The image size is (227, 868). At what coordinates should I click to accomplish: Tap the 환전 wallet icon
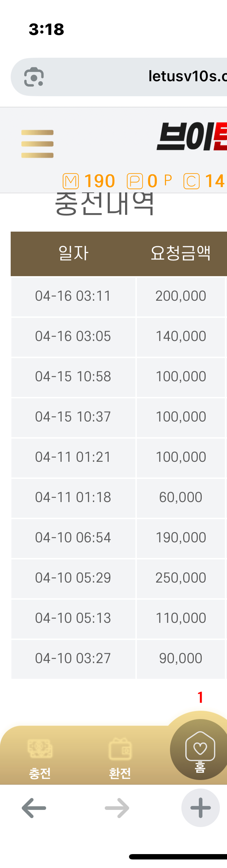coord(120,749)
